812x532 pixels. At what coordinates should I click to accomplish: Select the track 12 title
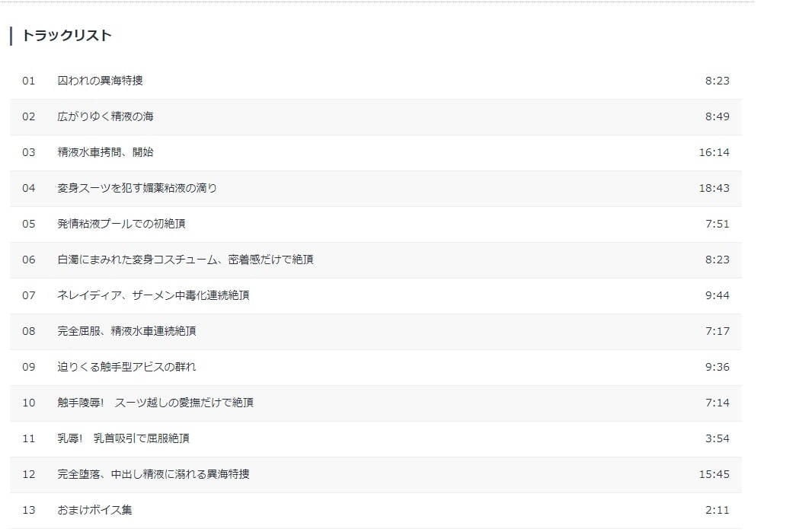(x=153, y=474)
